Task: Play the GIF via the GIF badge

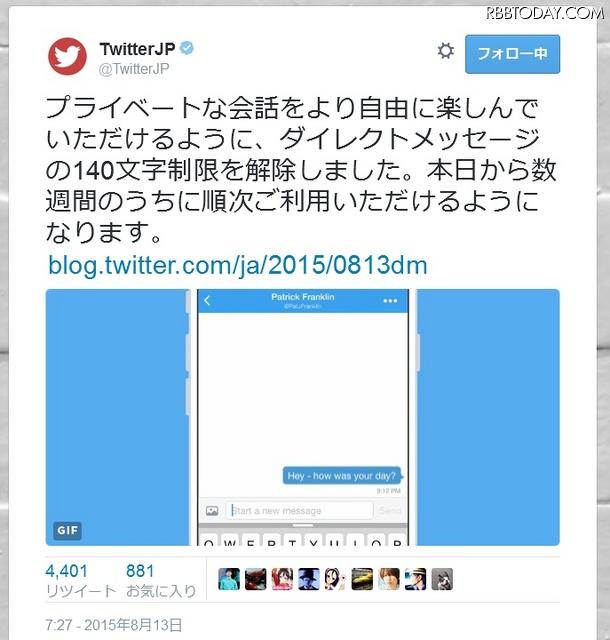Action: click(x=67, y=530)
